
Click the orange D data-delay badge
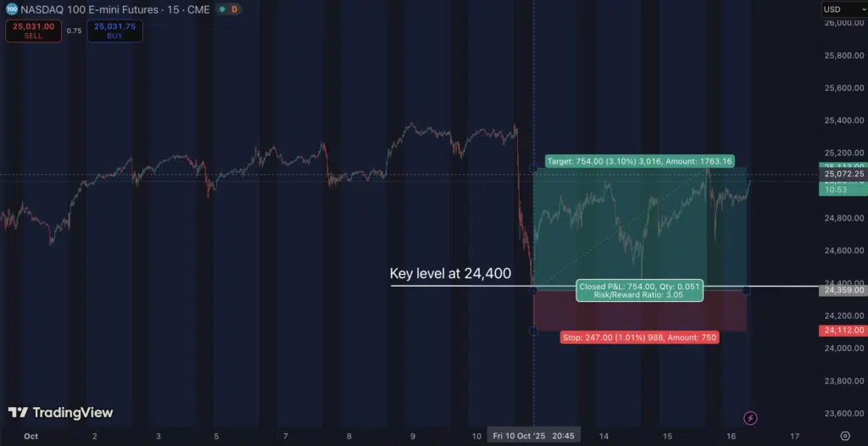[x=234, y=8]
